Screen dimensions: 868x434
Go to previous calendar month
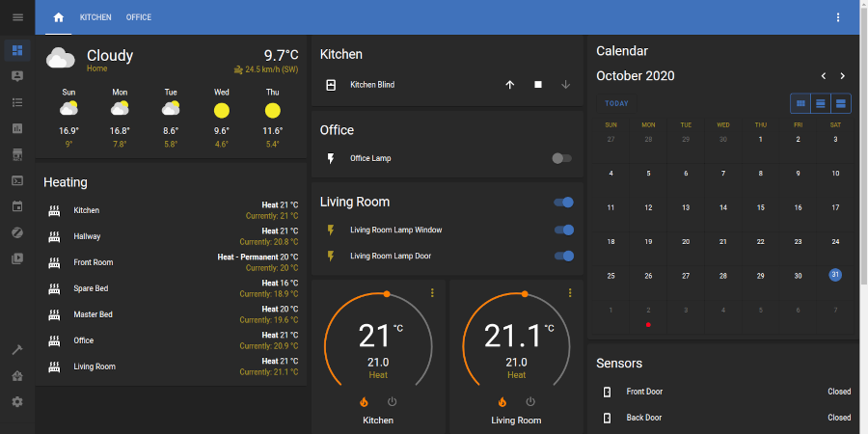(823, 76)
